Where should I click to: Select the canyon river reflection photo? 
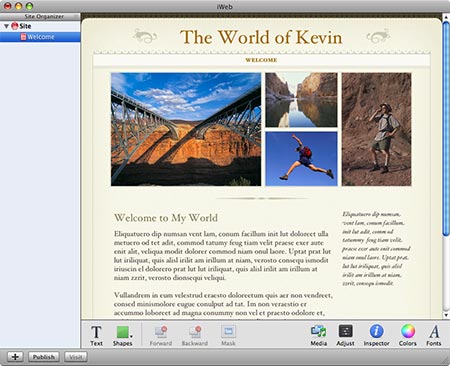pos(301,100)
